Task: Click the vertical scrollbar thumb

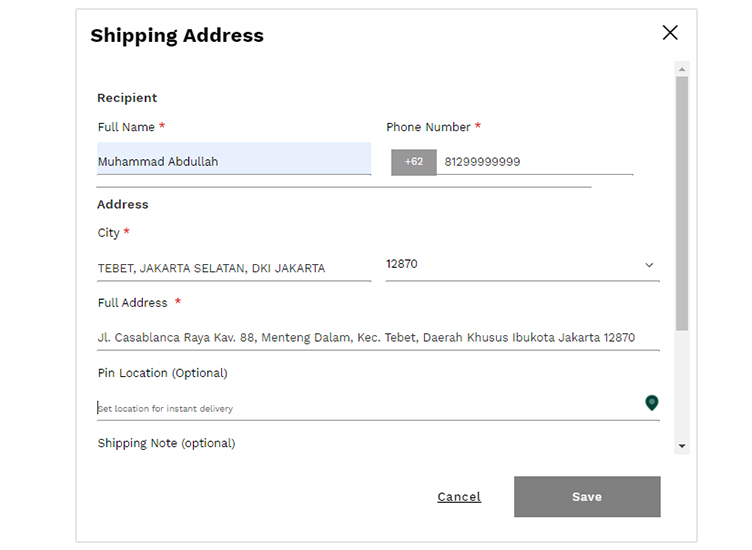Action: [682, 203]
